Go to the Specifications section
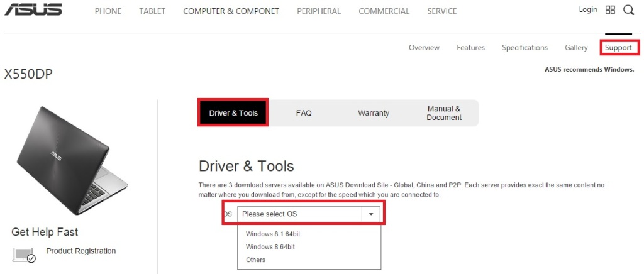Image resolution: width=644 pixels, height=274 pixels. [525, 48]
